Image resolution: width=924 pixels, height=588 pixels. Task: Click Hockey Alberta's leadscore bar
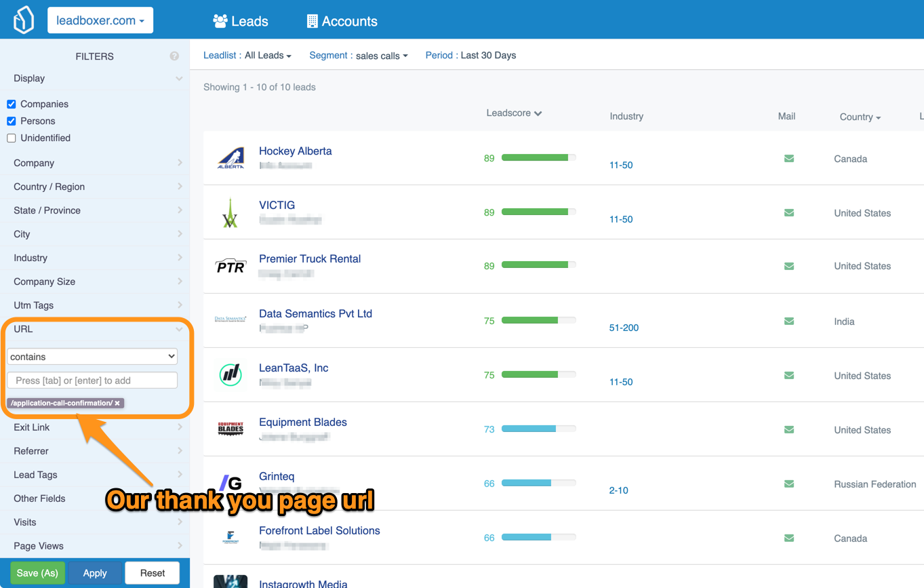(x=539, y=157)
